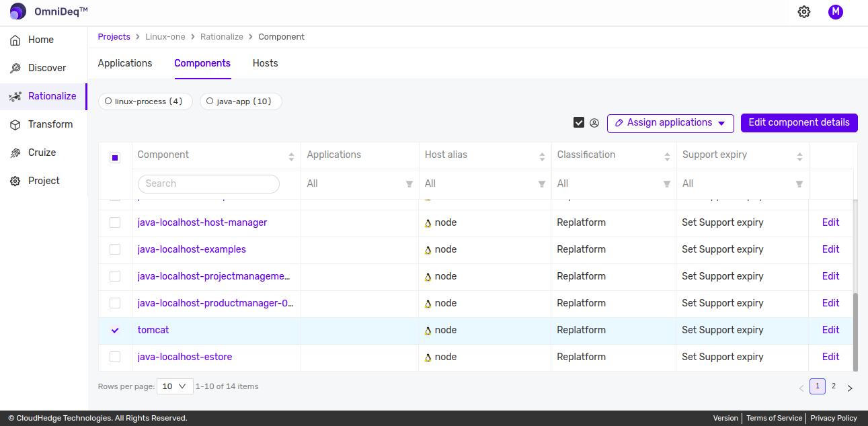The image size is (868, 426).
Task: Open the Applications column filter
Action: (409, 184)
